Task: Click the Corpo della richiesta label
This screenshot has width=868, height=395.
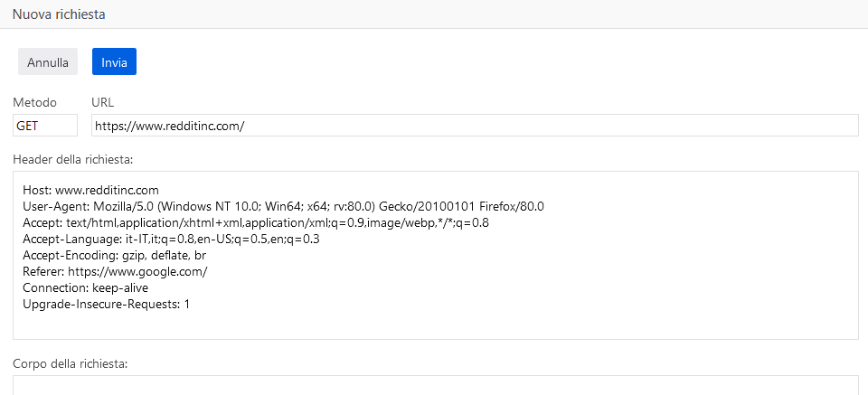Action: [71, 364]
